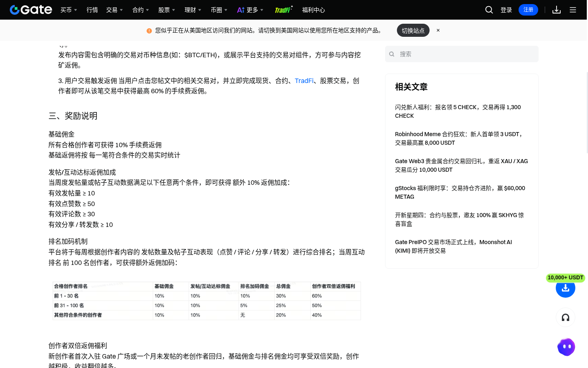The width and height of the screenshot is (588, 368).
Task: Expand the 合约 dropdown menu
Action: point(140,10)
